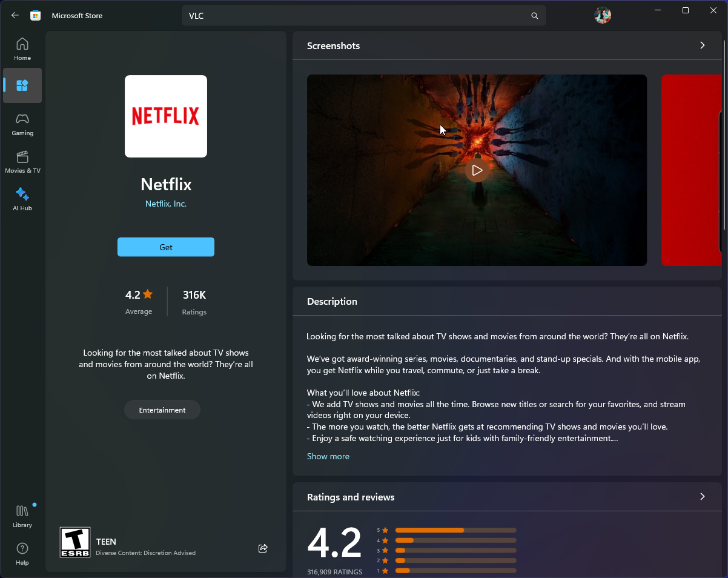
Task: Maximize the Microsoft Store window
Action: [686, 10]
